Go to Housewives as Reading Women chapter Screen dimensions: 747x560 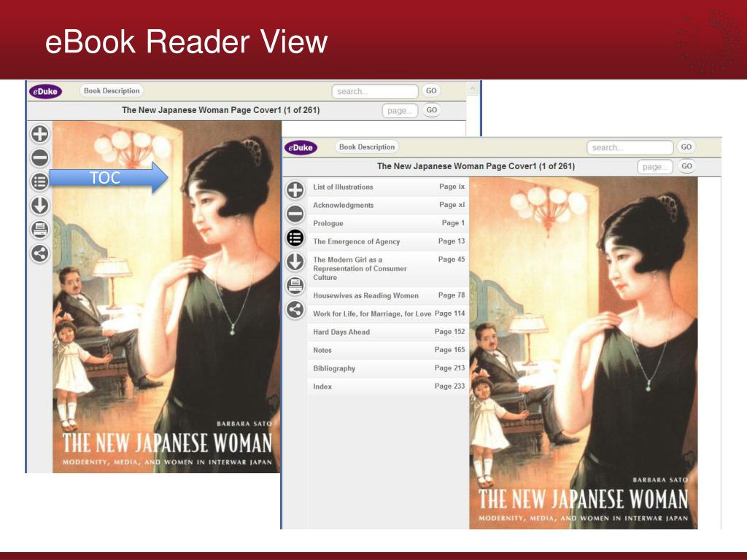pos(389,295)
